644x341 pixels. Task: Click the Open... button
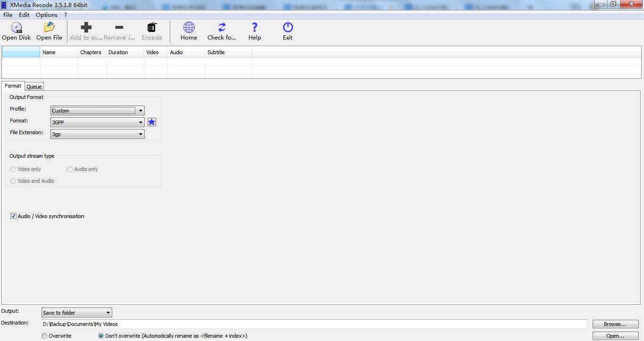coord(615,336)
